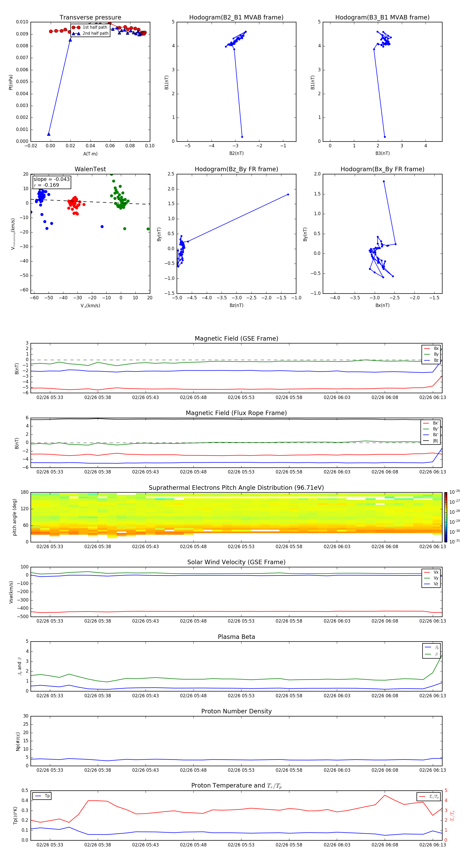The height and width of the screenshot is (868, 473).
Task: Click the '1st half path' legend entry
Action: 90,27
